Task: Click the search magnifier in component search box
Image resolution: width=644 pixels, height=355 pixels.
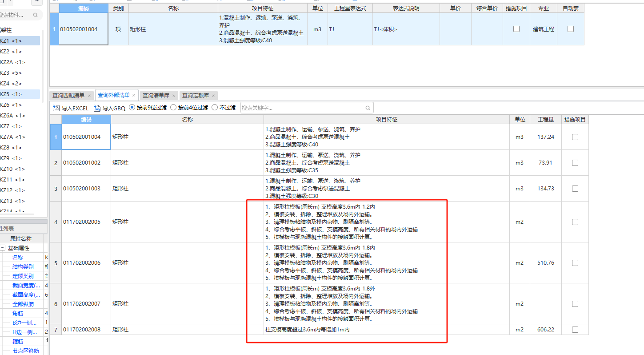Action: pos(35,15)
